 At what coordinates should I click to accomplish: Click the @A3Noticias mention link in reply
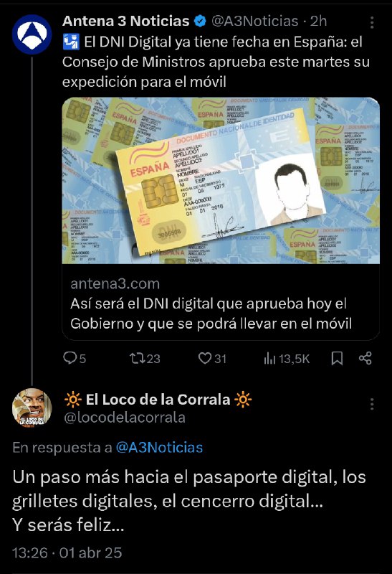coord(159,447)
